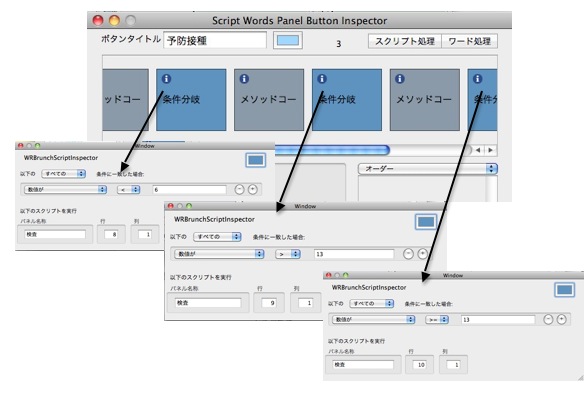
Task: Minimize the Script Words Panel Button Inspector window
Action: [114, 20]
